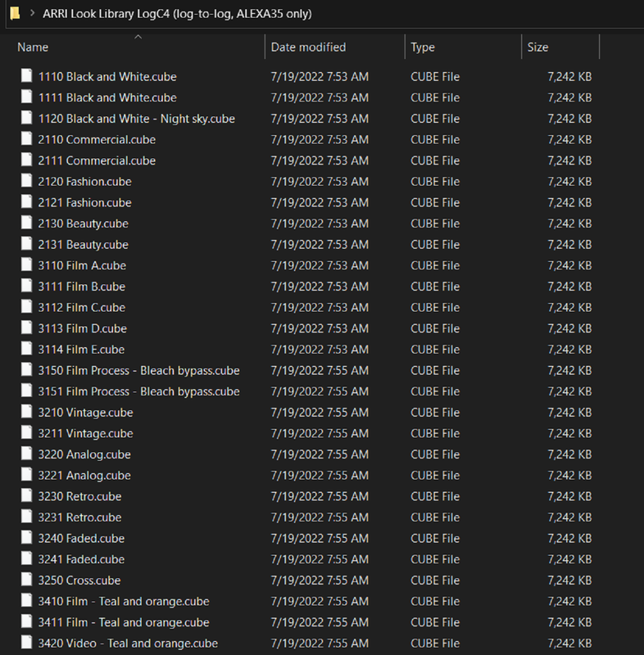Click the folder icon in the address bar
This screenshot has height=655, width=644.
15,13
